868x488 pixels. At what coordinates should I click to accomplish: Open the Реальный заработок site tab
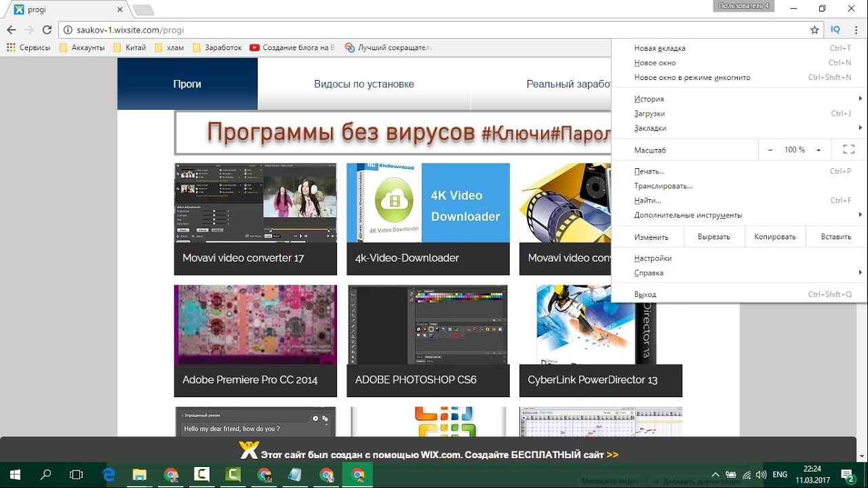541,84
